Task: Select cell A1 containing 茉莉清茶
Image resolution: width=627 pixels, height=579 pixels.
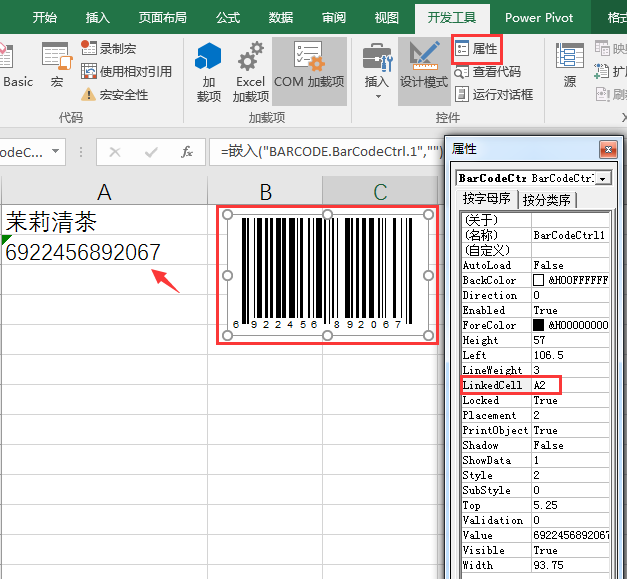Action: tap(104, 220)
